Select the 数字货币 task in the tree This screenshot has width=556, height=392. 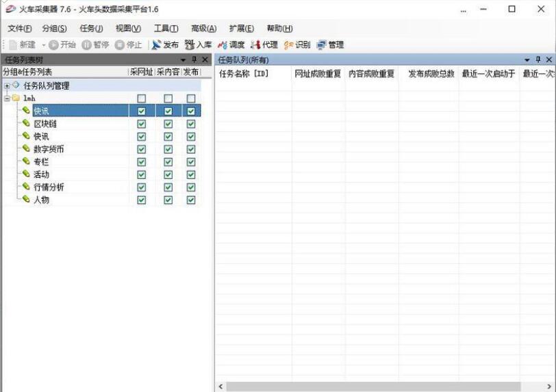49,149
